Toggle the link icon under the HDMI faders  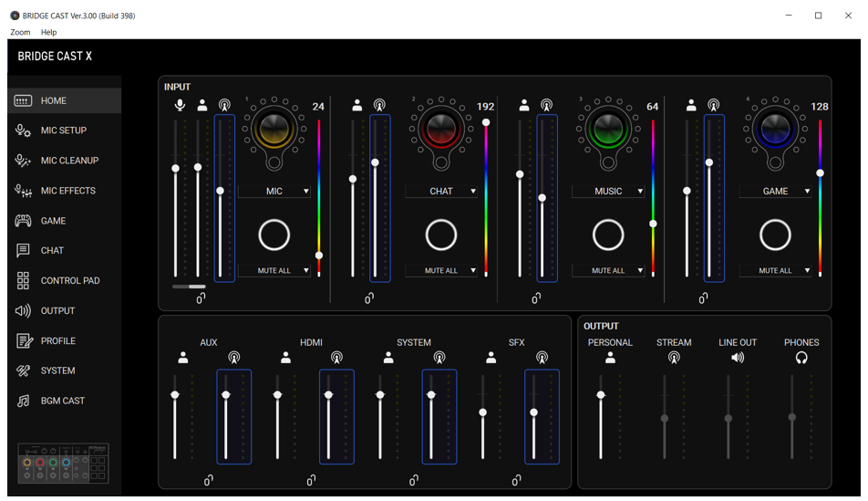pyautogui.click(x=311, y=480)
